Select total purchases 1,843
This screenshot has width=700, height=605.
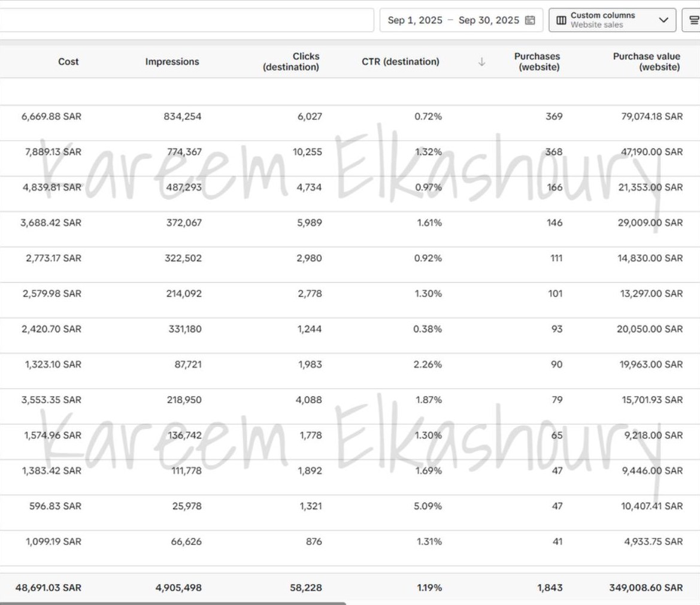[550, 588]
